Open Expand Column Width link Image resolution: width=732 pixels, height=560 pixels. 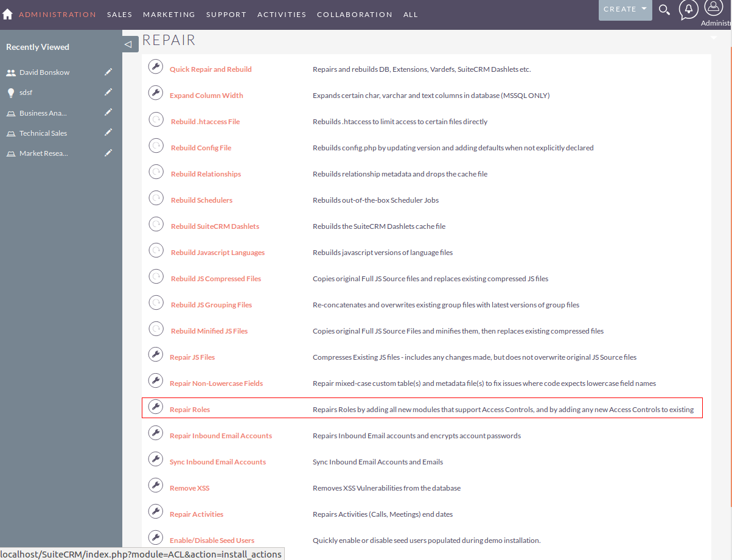206,96
